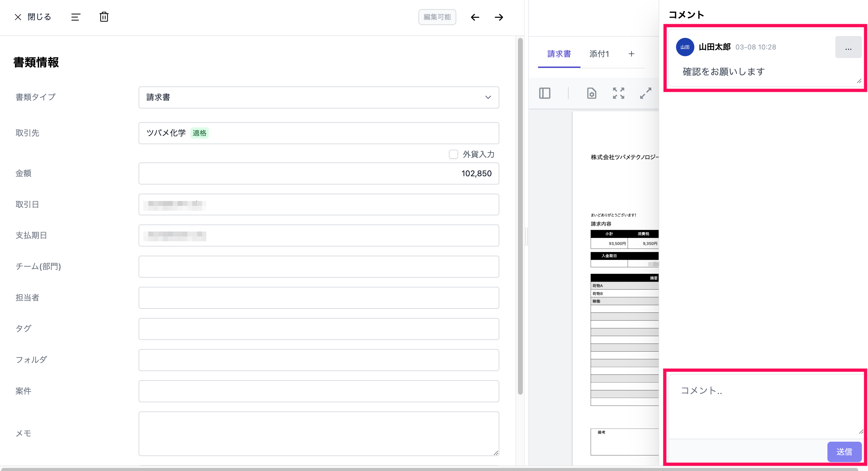Click 閉じる to close the document
The image size is (868, 471).
point(33,17)
